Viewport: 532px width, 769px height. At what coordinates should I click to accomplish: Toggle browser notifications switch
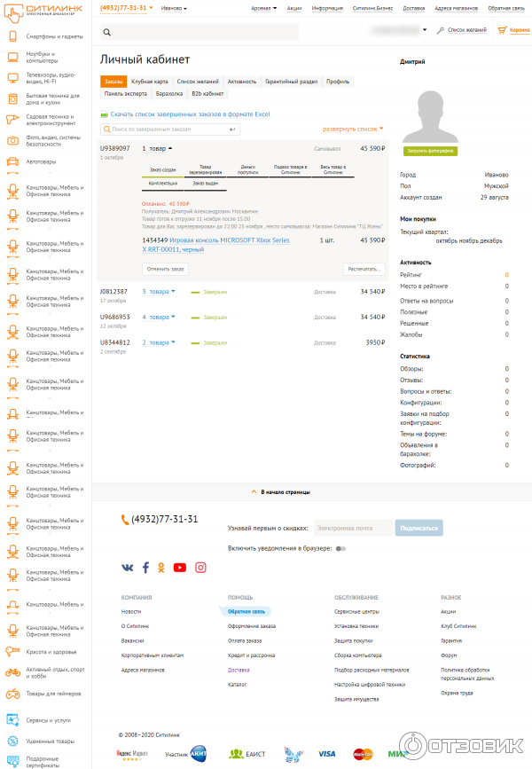click(340, 549)
